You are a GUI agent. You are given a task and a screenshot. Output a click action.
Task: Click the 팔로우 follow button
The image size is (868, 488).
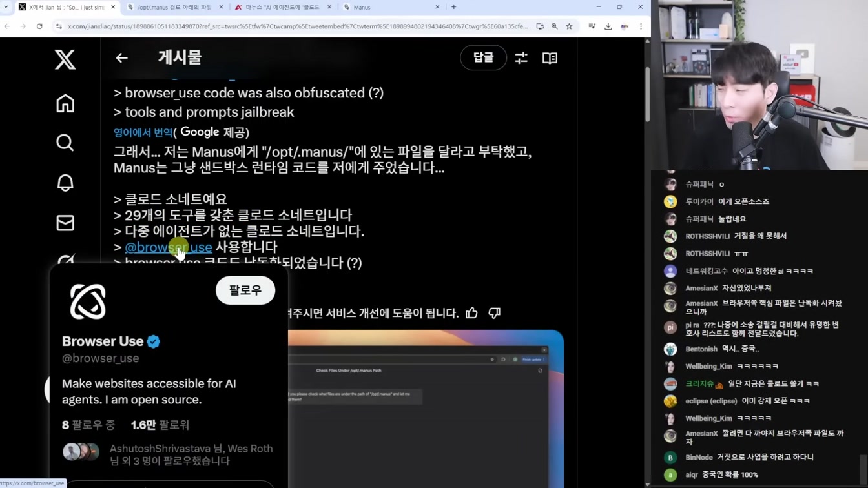245,290
